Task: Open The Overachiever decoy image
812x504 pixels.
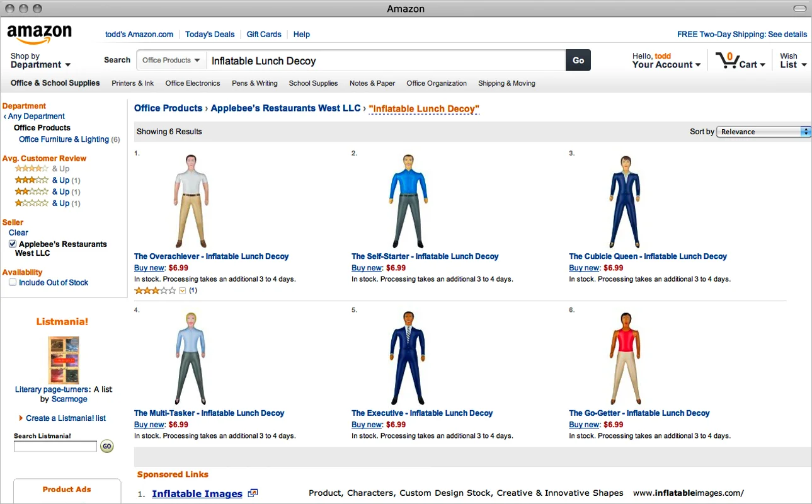Action: click(x=190, y=200)
